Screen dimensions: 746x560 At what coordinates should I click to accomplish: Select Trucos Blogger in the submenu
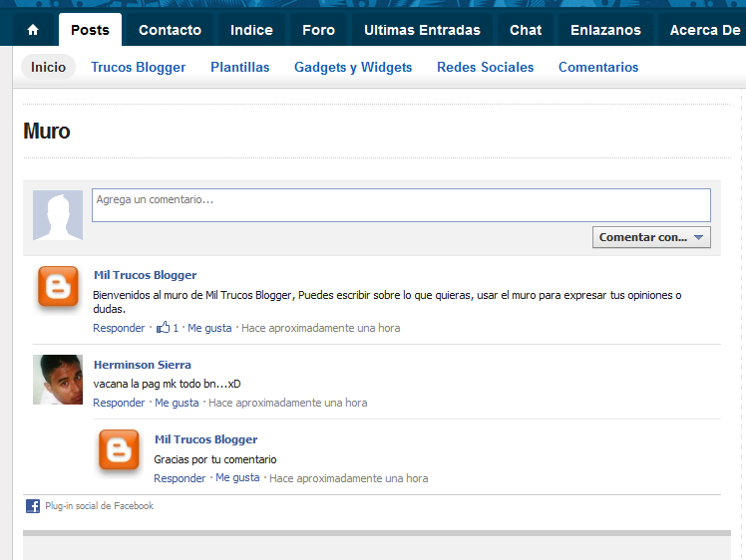pos(138,68)
